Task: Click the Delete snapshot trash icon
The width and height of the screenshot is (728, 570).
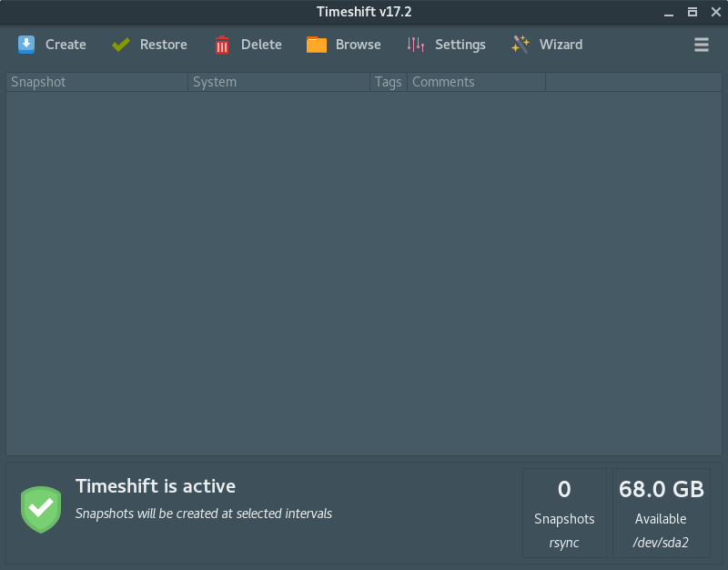Action: point(221,44)
